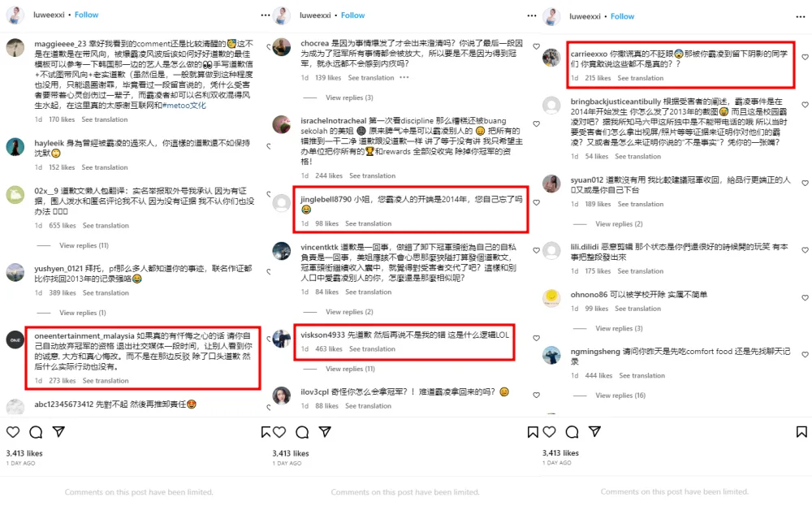Expand View replies (11) under 02x__9 comment
812x506 pixels.
(x=84, y=245)
